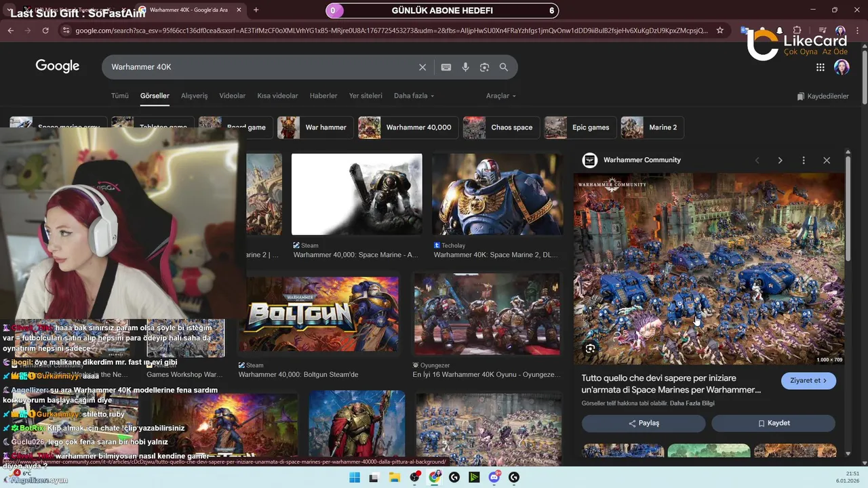Switch to the Haberler tab
868x488 pixels.
pyautogui.click(x=323, y=96)
